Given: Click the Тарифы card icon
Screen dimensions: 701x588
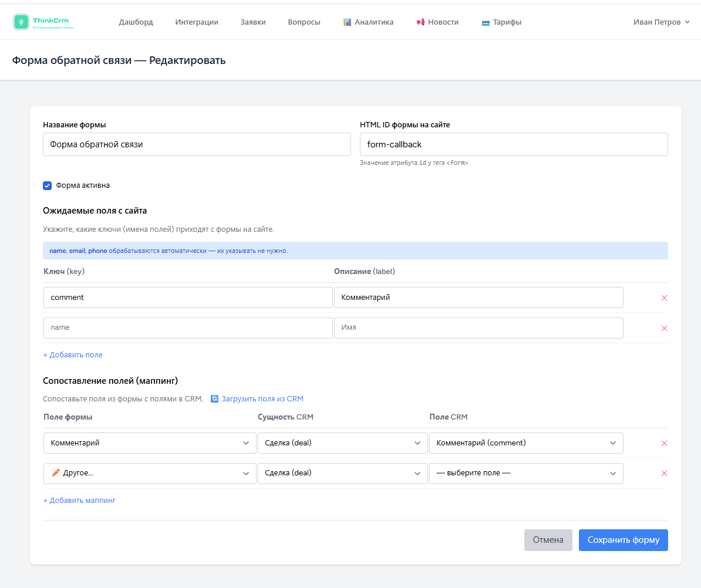Looking at the screenshot, I should point(486,22).
